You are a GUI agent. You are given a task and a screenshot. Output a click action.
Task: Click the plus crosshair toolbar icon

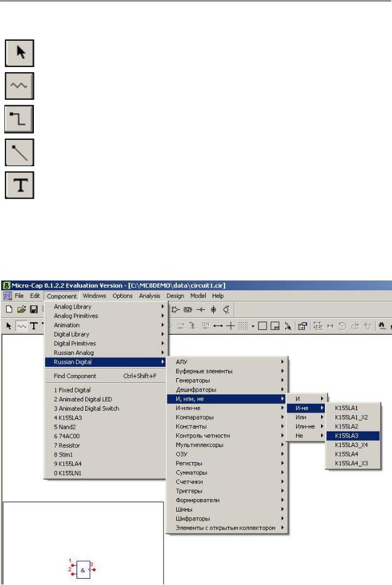coord(230,326)
